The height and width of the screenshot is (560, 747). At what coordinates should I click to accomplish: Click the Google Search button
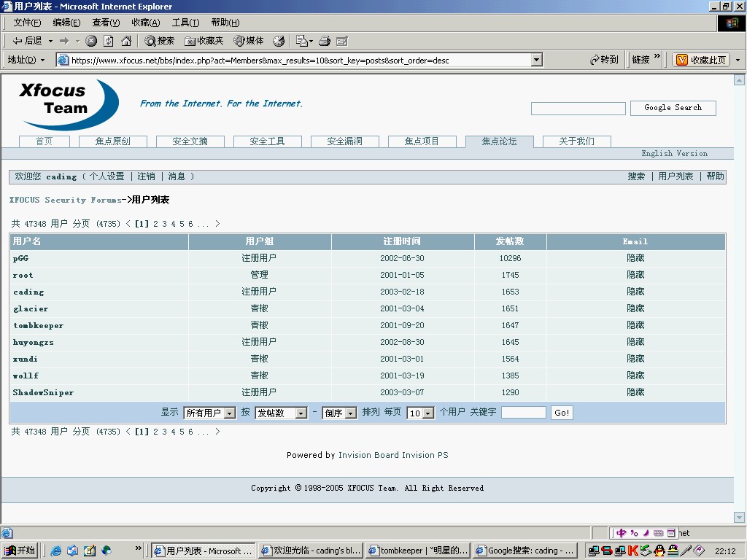673,108
